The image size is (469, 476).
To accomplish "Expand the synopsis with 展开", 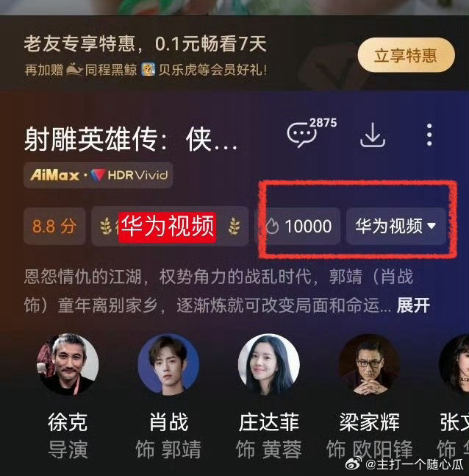I will coord(413,305).
